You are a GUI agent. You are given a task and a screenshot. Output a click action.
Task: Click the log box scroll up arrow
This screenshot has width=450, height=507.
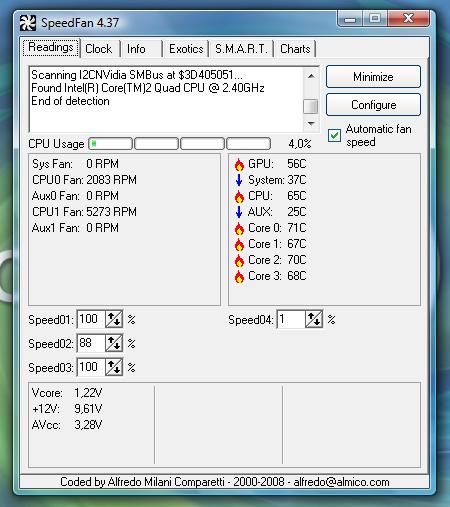coord(311,76)
